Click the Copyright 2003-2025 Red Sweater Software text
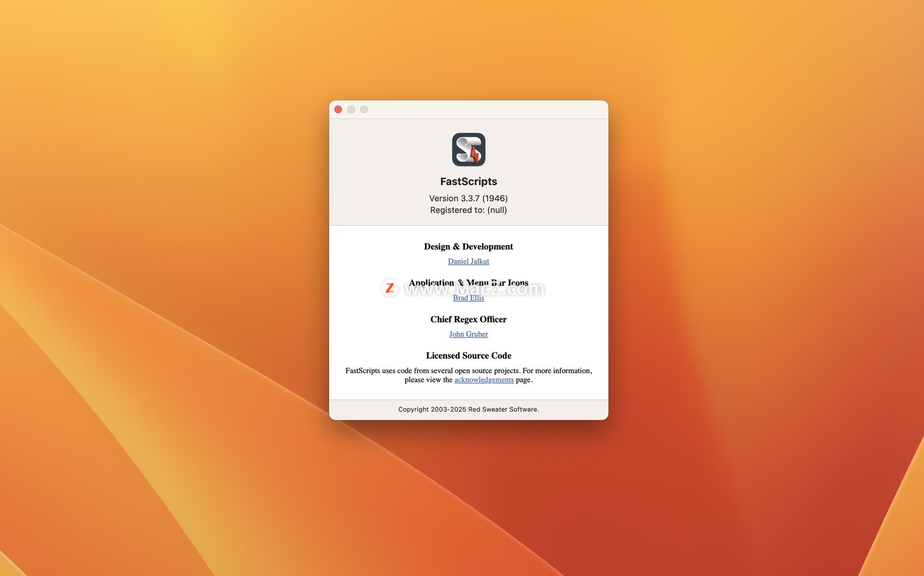Screen dimensions: 924x576 pos(468,409)
